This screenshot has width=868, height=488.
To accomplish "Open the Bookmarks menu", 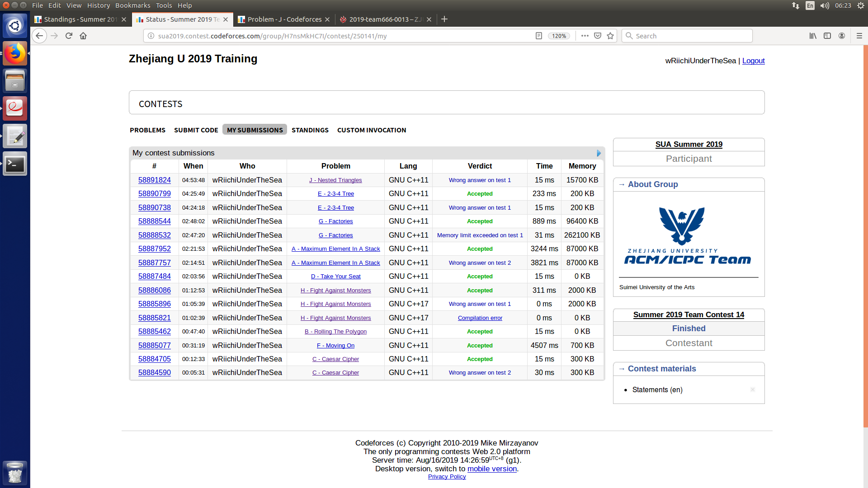I will tap(132, 5).
